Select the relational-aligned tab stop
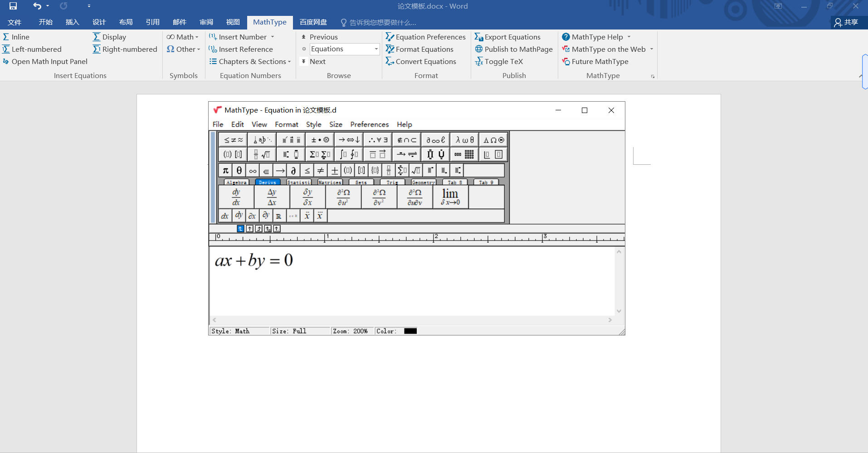Screen dimensions: 868x453 (x=268, y=229)
